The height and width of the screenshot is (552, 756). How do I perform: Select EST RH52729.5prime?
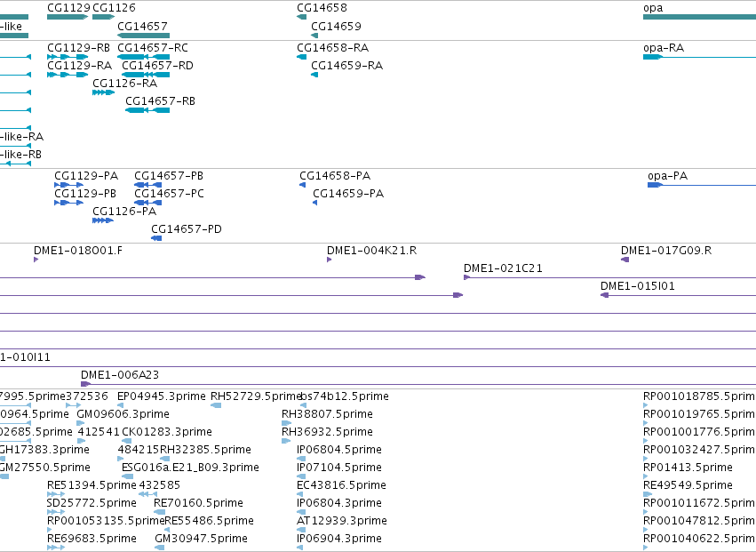coord(256,396)
